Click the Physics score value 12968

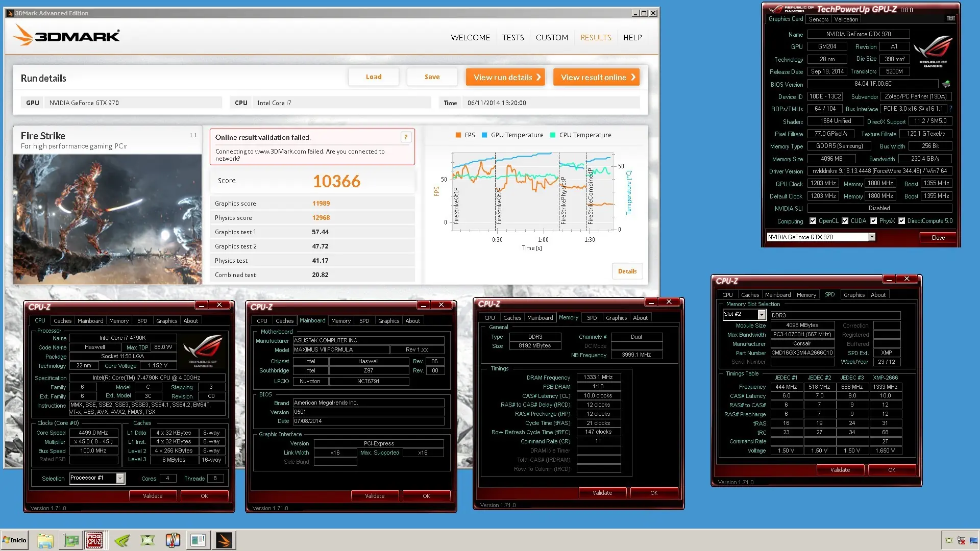pos(321,218)
